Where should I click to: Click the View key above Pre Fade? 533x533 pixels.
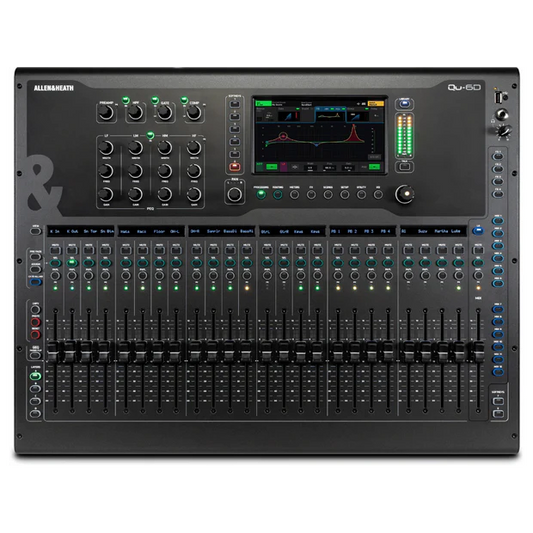(35, 231)
